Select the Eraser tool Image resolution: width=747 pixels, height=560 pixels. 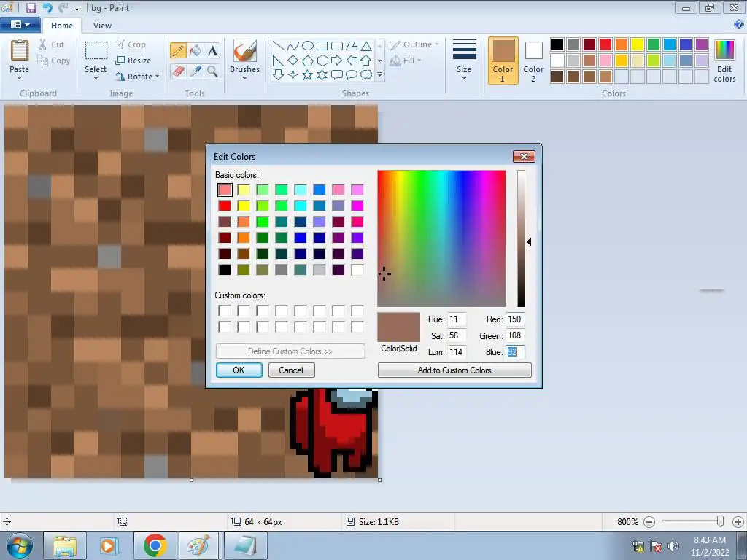coord(178,71)
